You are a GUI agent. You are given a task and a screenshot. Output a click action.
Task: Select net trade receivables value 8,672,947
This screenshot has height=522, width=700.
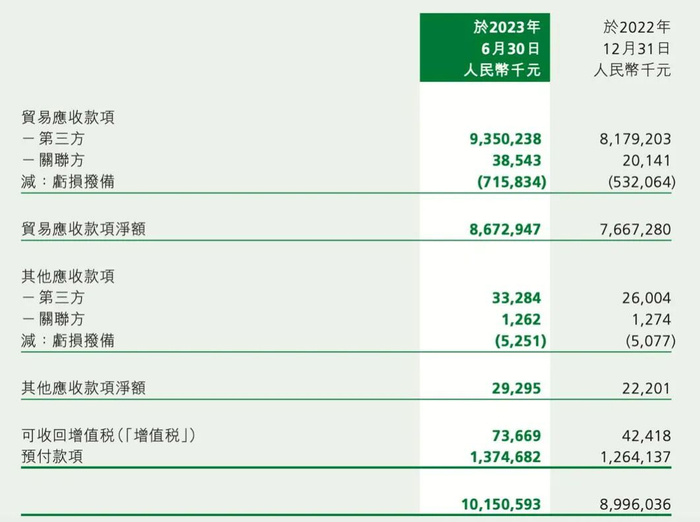pyautogui.click(x=498, y=230)
